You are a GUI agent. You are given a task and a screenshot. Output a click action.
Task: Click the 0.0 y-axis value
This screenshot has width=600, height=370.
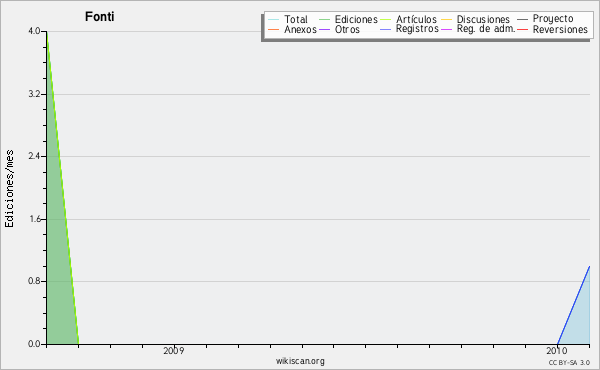34,344
